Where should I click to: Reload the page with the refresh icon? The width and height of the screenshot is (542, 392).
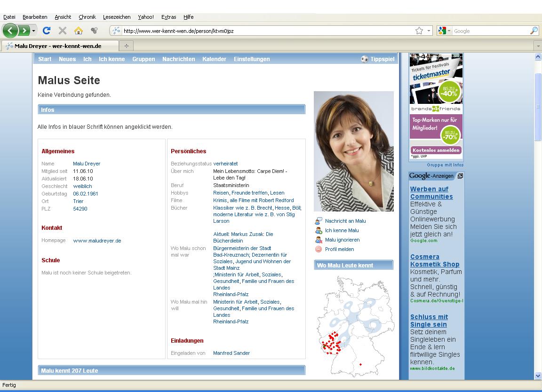46,31
